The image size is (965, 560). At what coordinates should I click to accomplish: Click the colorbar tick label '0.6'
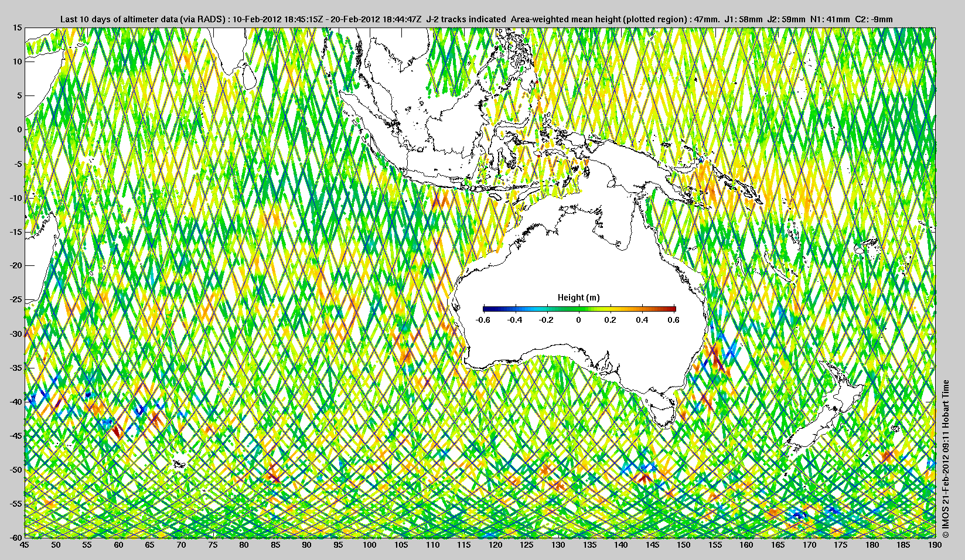(x=674, y=320)
